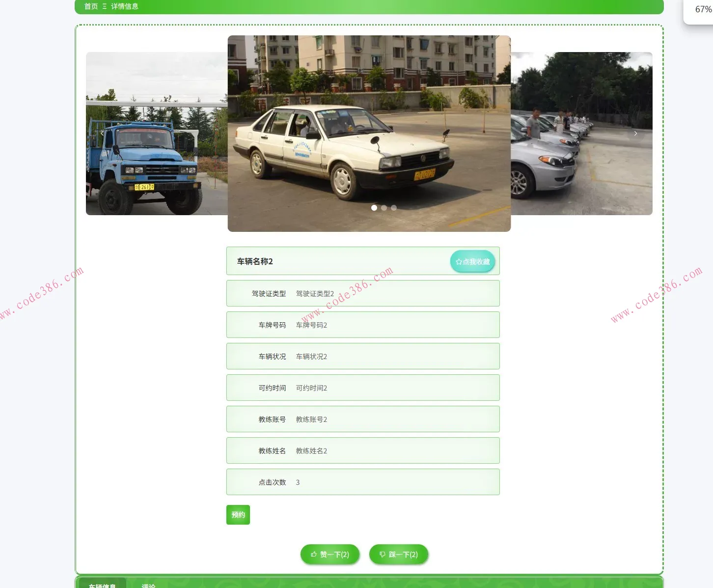Click the 可约时间 label
Viewport: 713px width, 588px height.
(x=272, y=388)
